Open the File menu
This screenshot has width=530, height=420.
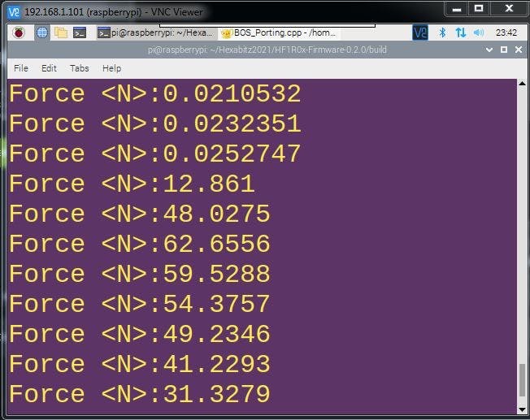[x=21, y=68]
